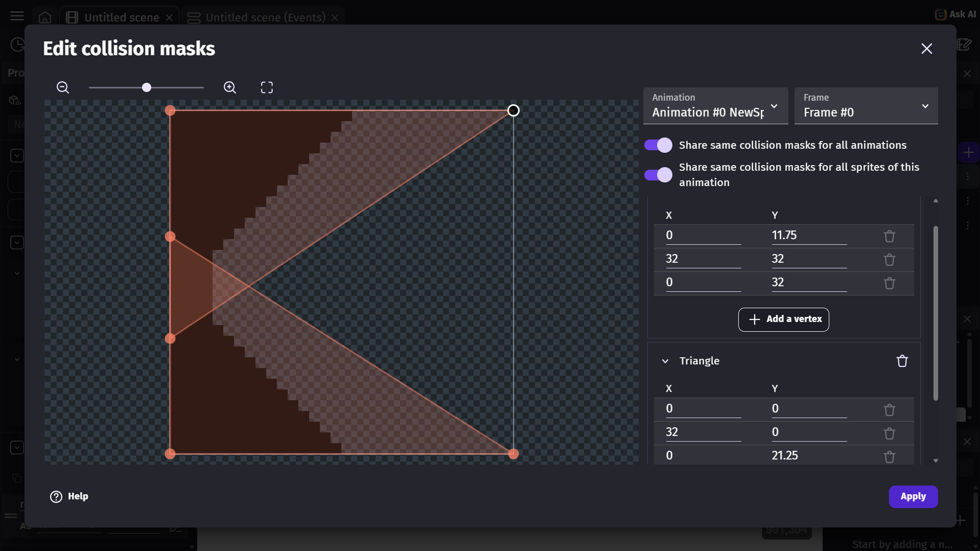Click the Add a vertex button
The height and width of the screenshot is (551, 980).
(x=784, y=319)
